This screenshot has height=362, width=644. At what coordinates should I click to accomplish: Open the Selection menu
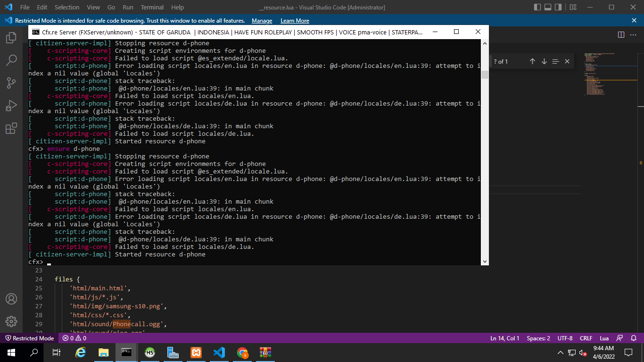[x=67, y=7]
